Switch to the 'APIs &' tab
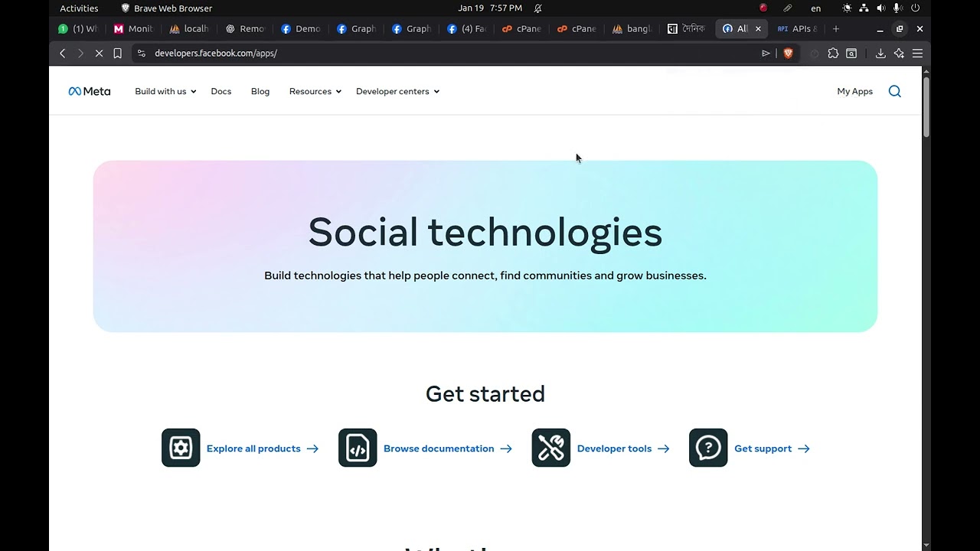Screen dimensions: 980x551 coord(798,29)
